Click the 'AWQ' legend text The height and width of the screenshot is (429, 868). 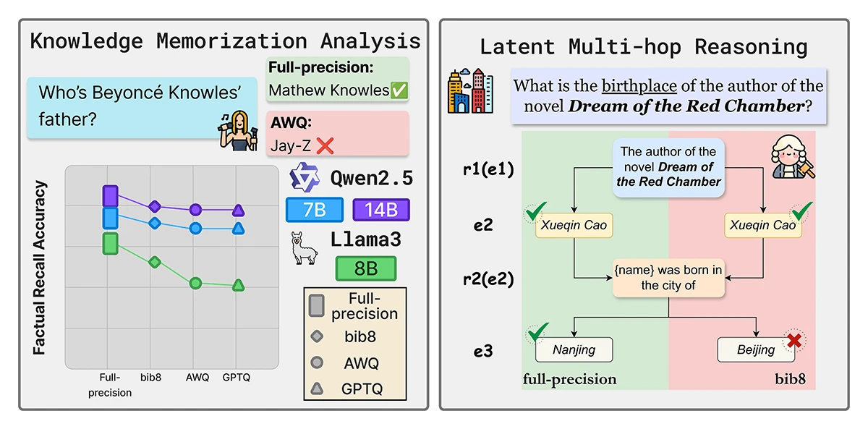point(363,363)
